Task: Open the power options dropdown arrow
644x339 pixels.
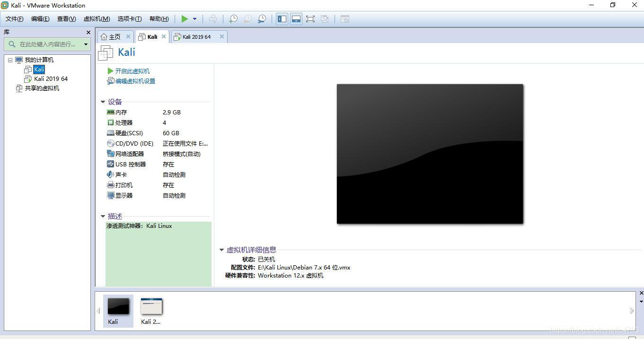Action: pos(194,19)
